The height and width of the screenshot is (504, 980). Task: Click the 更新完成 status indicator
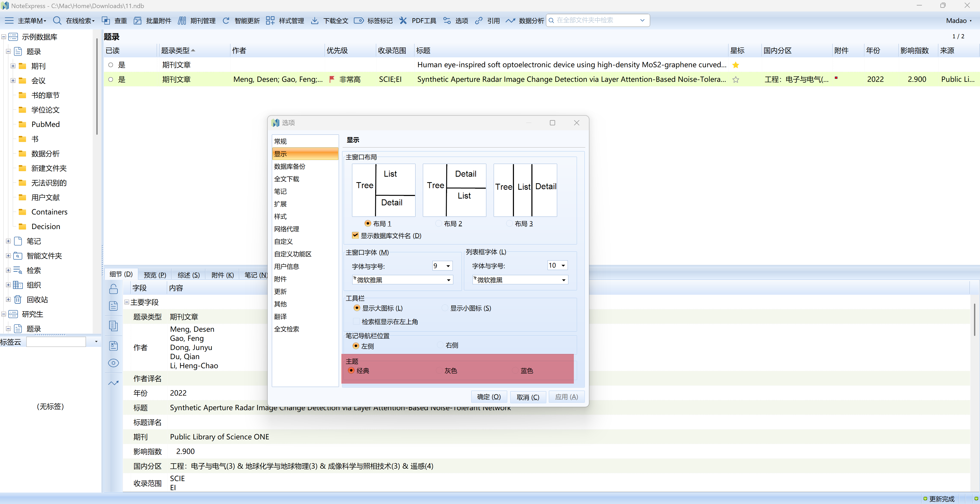click(939, 499)
